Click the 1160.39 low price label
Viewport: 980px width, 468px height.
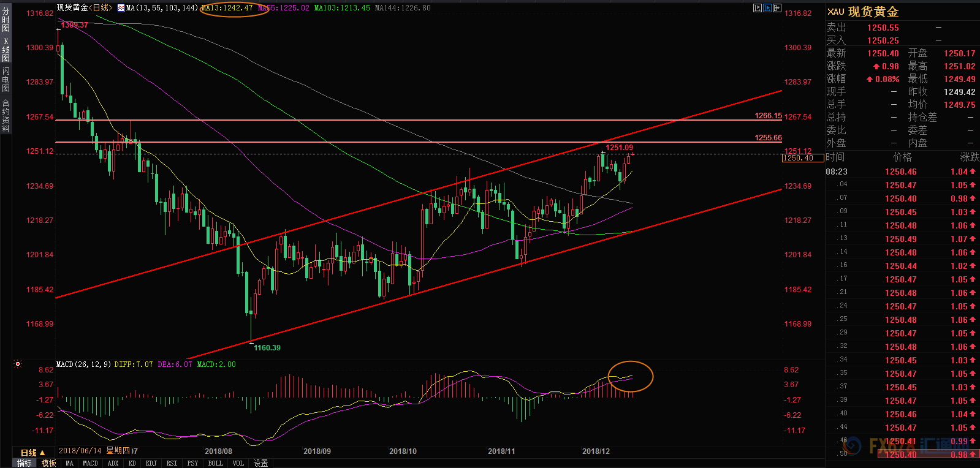click(x=267, y=348)
